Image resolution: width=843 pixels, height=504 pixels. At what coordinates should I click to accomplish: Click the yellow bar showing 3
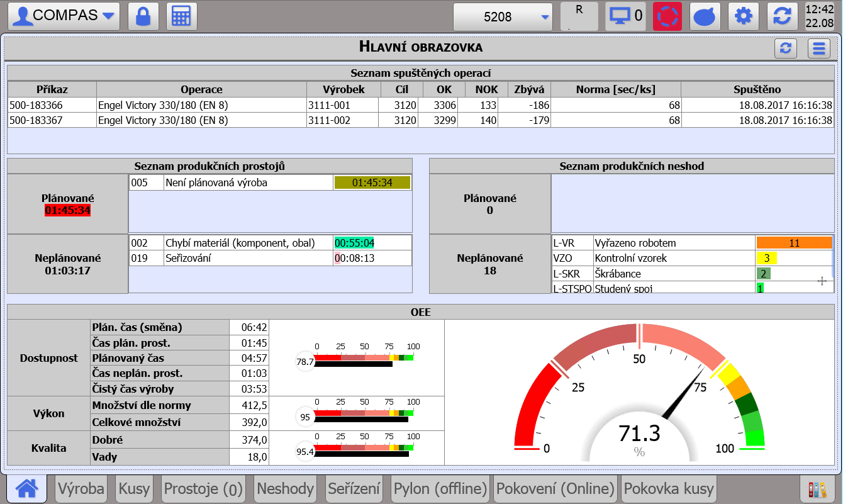[767, 258]
